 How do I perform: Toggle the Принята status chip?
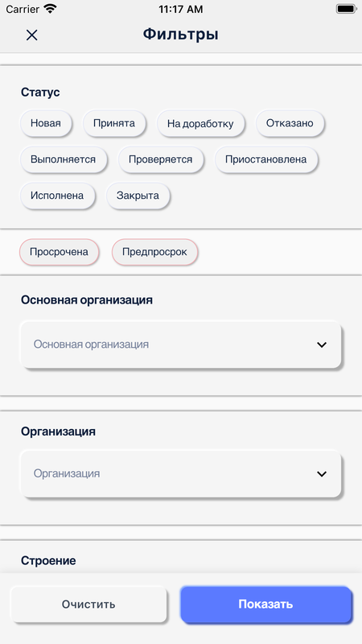[114, 123]
